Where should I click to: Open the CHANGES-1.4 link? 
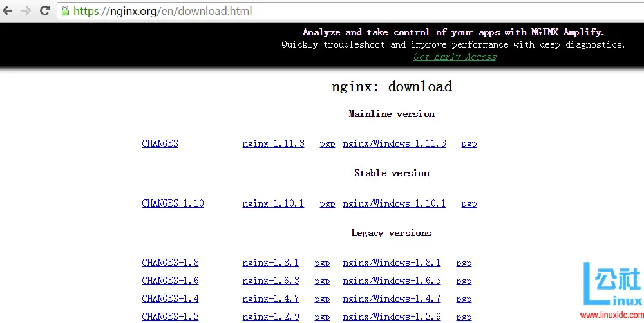pos(170,299)
